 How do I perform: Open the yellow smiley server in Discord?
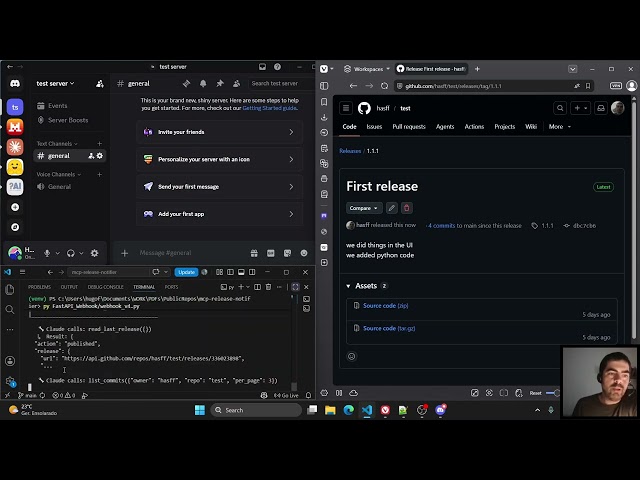click(15, 167)
